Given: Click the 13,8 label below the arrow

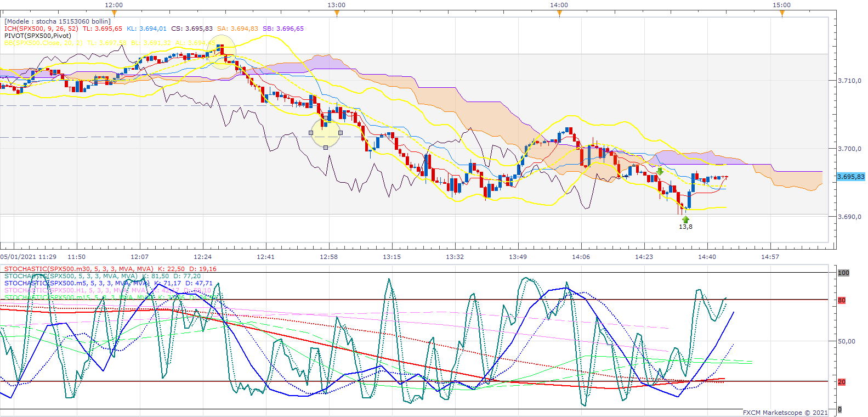Looking at the screenshot, I should 685,227.
